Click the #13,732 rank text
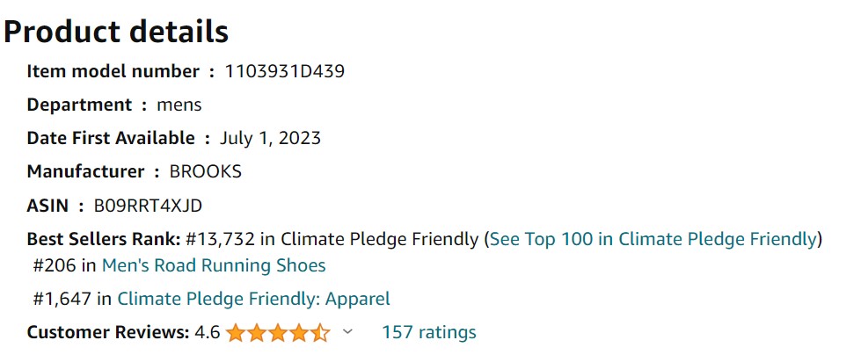Image resolution: width=868 pixels, height=362 pixels. 221,239
